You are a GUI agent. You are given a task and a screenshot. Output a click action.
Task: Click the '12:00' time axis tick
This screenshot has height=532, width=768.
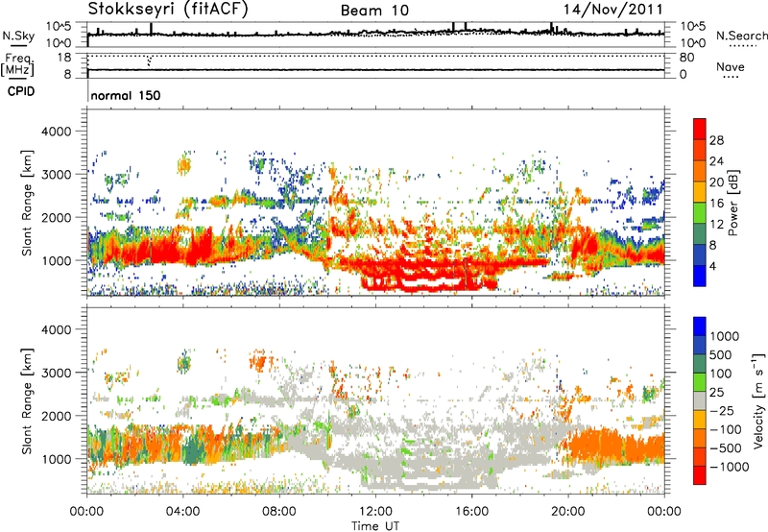click(x=375, y=512)
